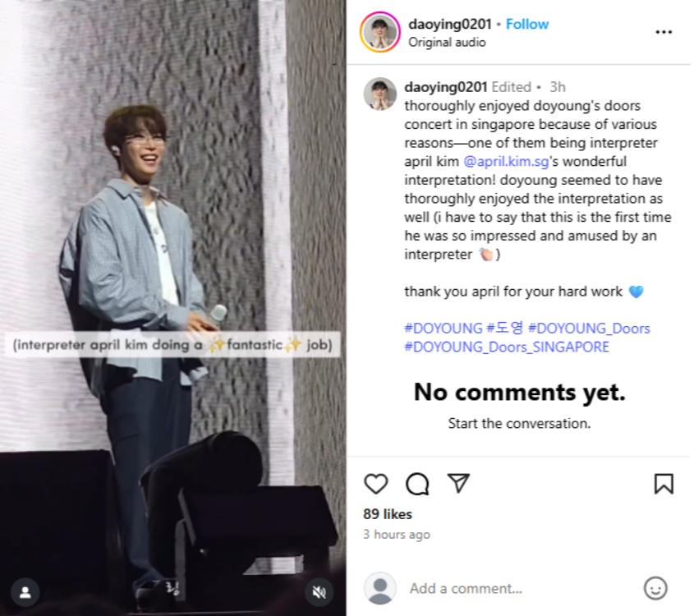Open the emoji picker in the comment box
Screen dimensions: 694x616
click(655, 588)
